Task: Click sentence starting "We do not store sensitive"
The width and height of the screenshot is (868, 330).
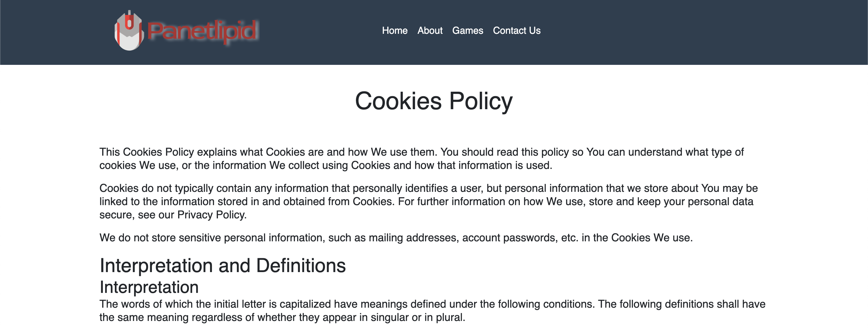Action: tap(396, 238)
